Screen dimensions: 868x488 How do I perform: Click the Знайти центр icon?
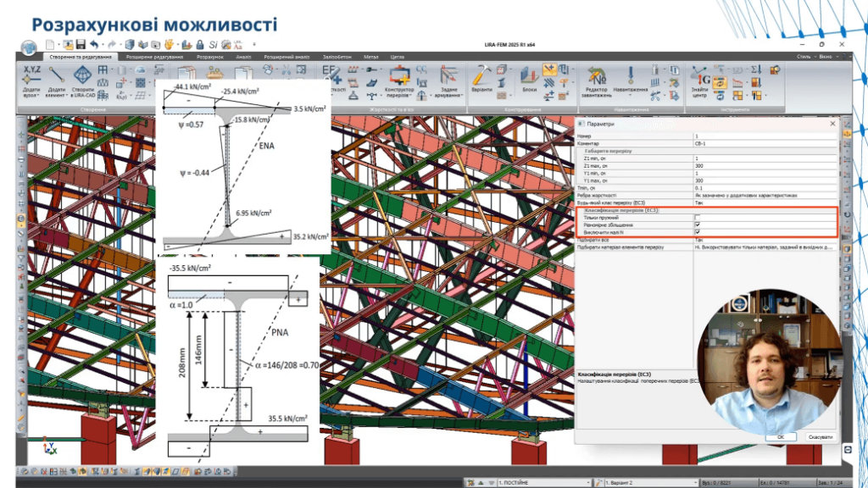pos(699,80)
